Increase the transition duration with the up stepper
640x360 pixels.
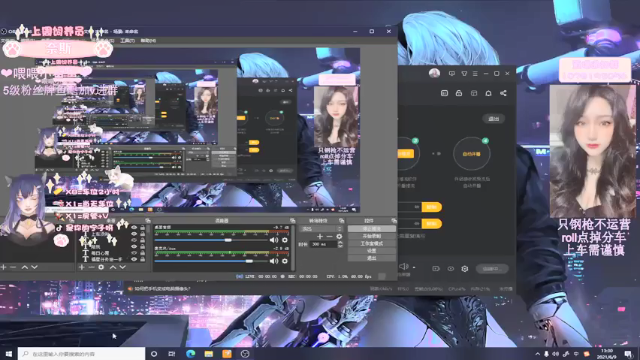coord(341,242)
